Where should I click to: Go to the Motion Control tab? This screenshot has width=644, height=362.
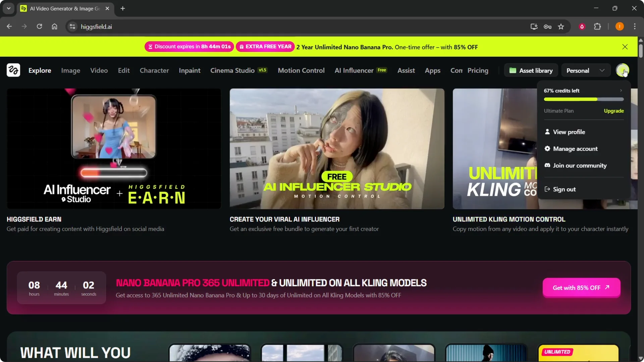tap(301, 70)
